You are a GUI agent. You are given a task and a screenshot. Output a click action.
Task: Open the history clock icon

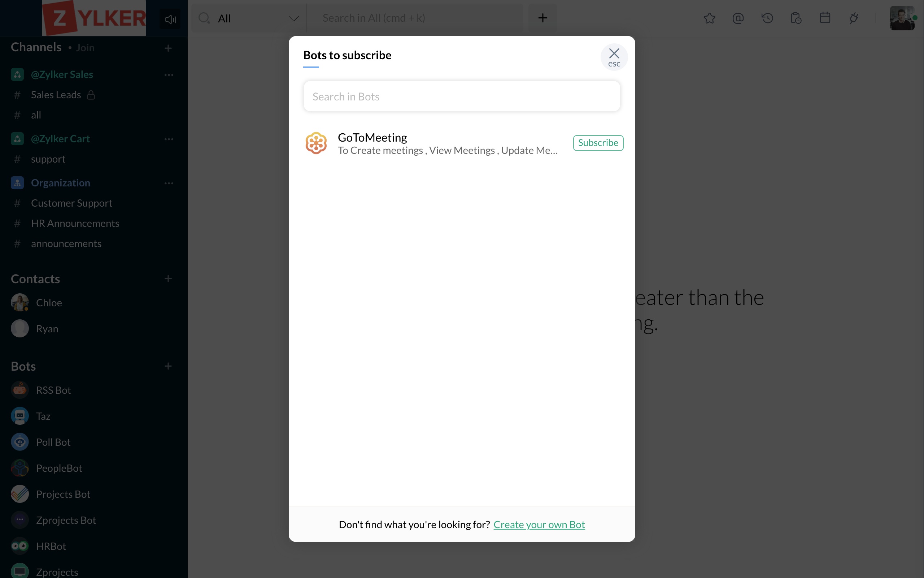[767, 18]
